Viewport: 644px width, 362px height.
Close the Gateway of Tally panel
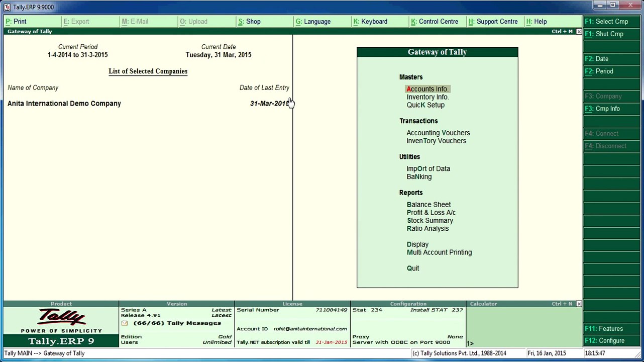[x=579, y=32]
